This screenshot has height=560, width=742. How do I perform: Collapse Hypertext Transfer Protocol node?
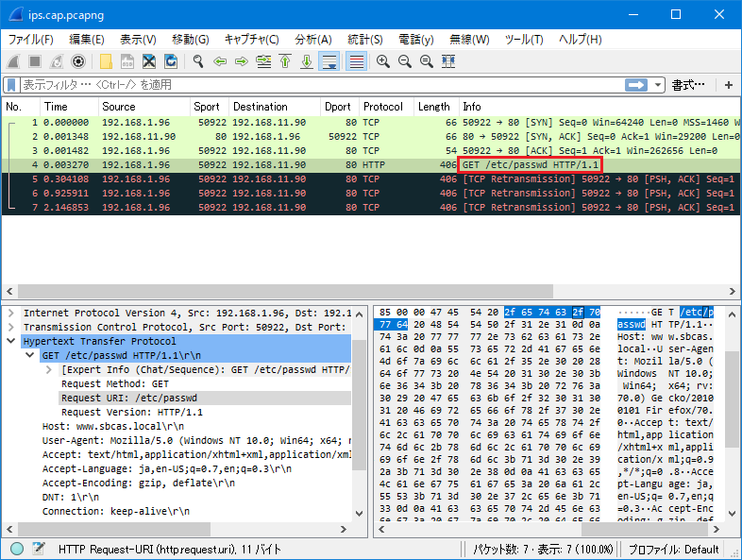pos(11,341)
